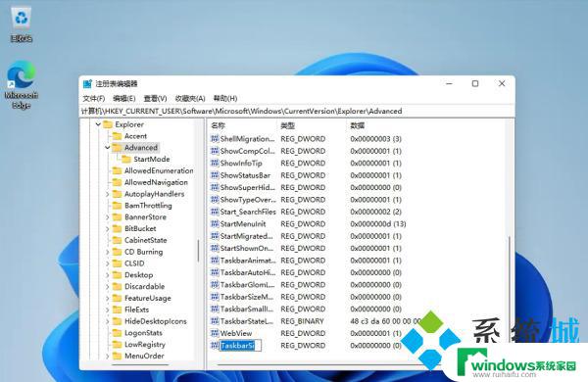Select the CabinetState key
The height and width of the screenshot is (382, 588).
140,241
